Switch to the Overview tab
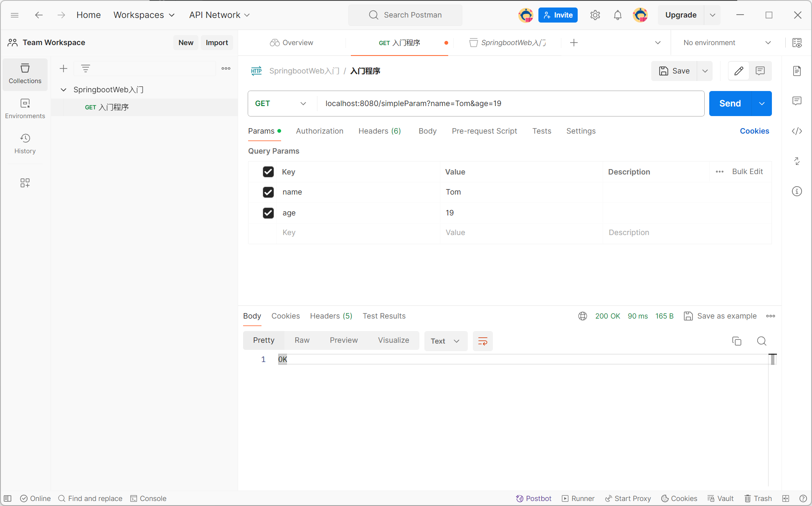 pyautogui.click(x=292, y=43)
